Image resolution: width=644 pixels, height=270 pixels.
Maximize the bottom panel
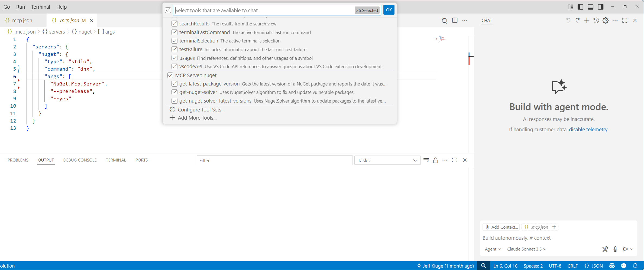tap(455, 160)
